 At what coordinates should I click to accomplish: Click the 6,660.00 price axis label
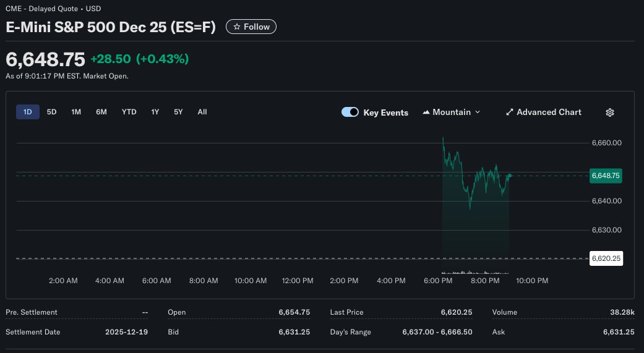607,143
